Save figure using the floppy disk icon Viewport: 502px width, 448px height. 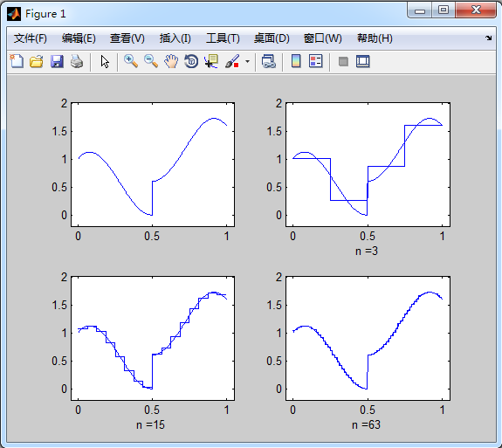[57, 61]
